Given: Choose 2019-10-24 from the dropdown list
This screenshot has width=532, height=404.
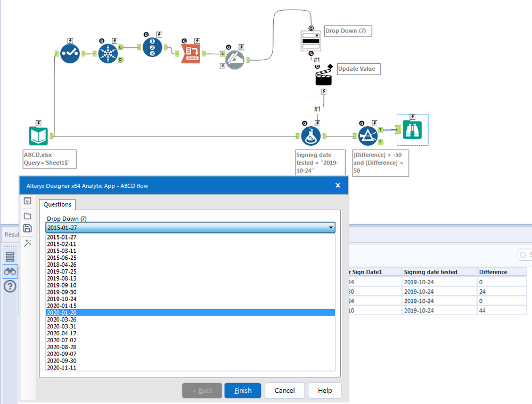Looking at the screenshot, I should pyautogui.click(x=190, y=299).
